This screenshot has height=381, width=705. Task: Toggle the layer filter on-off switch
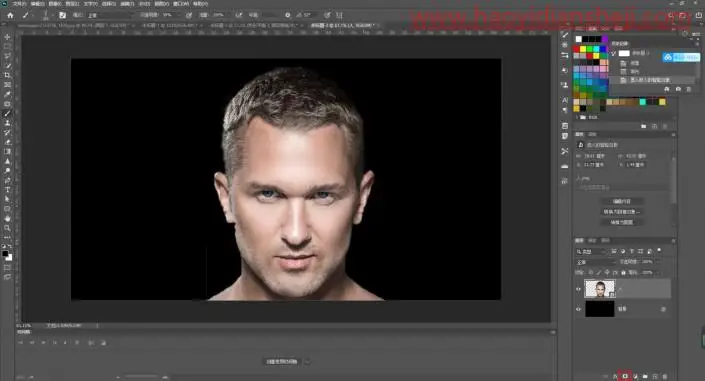[660, 251]
